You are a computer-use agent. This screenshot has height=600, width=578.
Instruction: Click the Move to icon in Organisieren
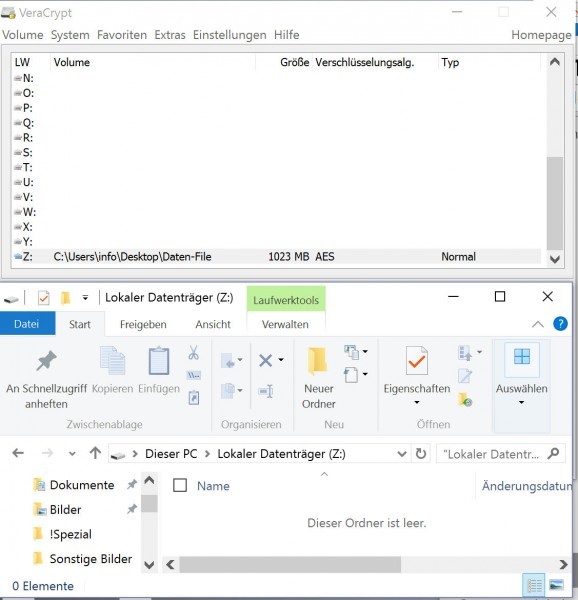[x=228, y=360]
